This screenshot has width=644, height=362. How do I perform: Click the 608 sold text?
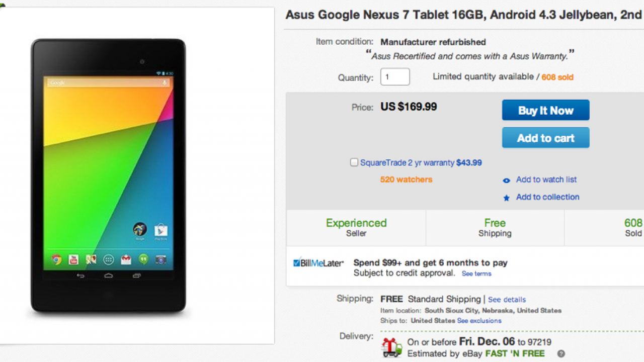tap(557, 77)
